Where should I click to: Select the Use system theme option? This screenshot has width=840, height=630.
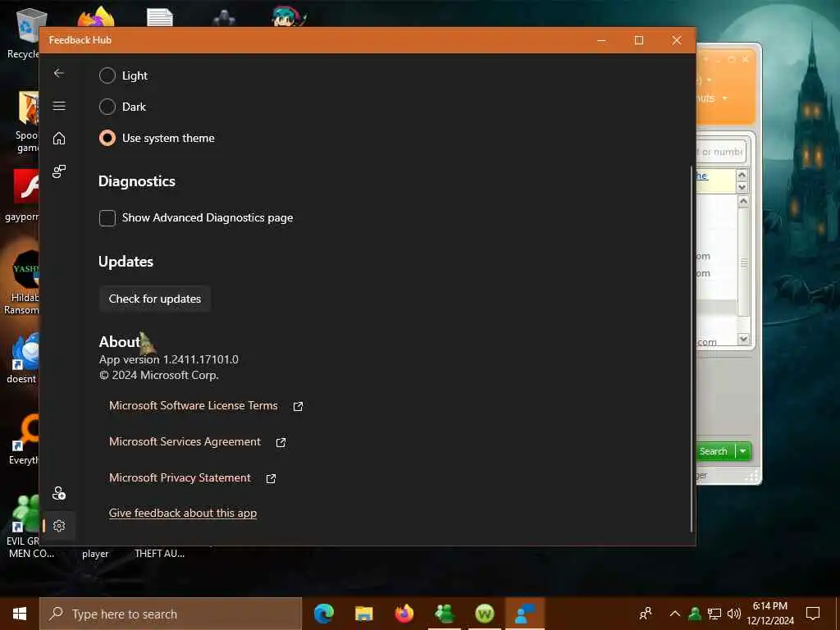(x=107, y=138)
